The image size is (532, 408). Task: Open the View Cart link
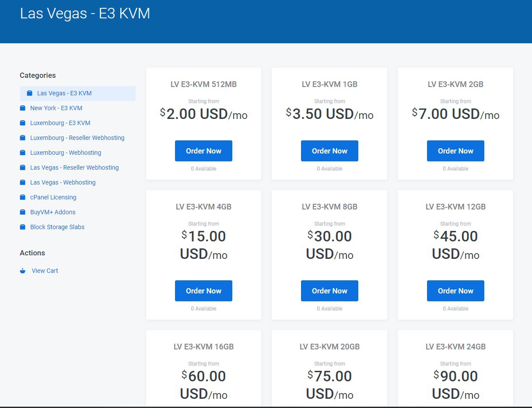(x=45, y=271)
